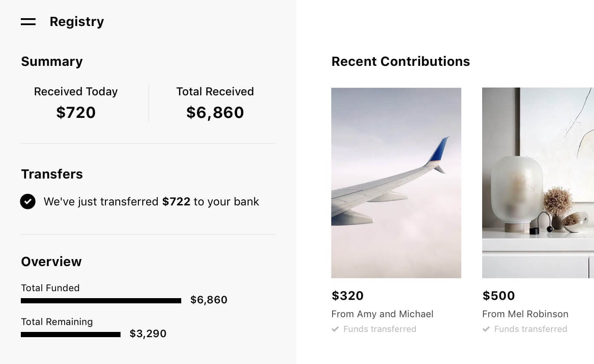The height and width of the screenshot is (364, 594).
Task: Click the $3,290 remaining amount
Action: coord(148,334)
